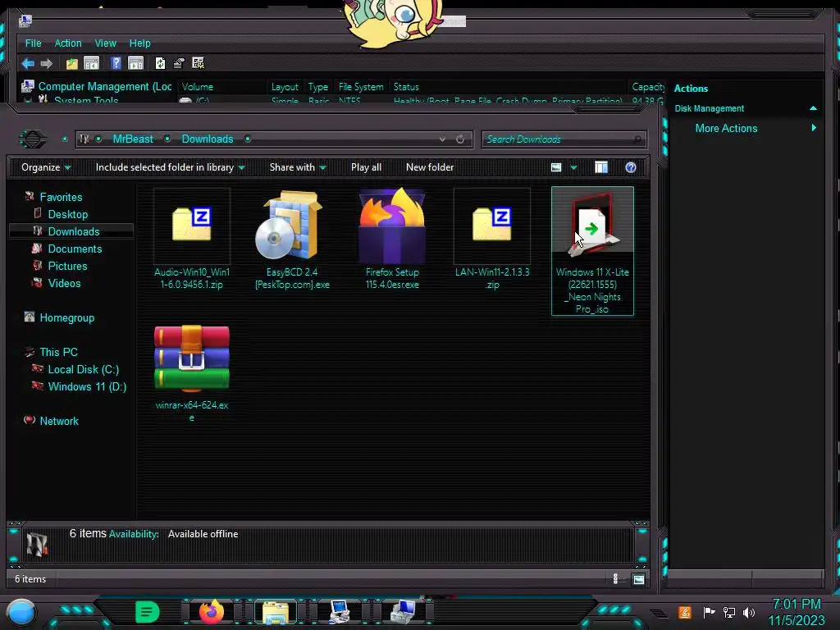
Task: Click MrBeast in the Explorer address bar
Action: (133, 139)
